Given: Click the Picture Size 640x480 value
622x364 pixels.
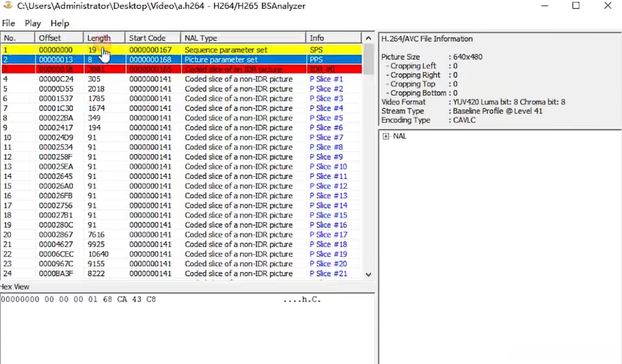Looking at the screenshot, I should coord(468,57).
